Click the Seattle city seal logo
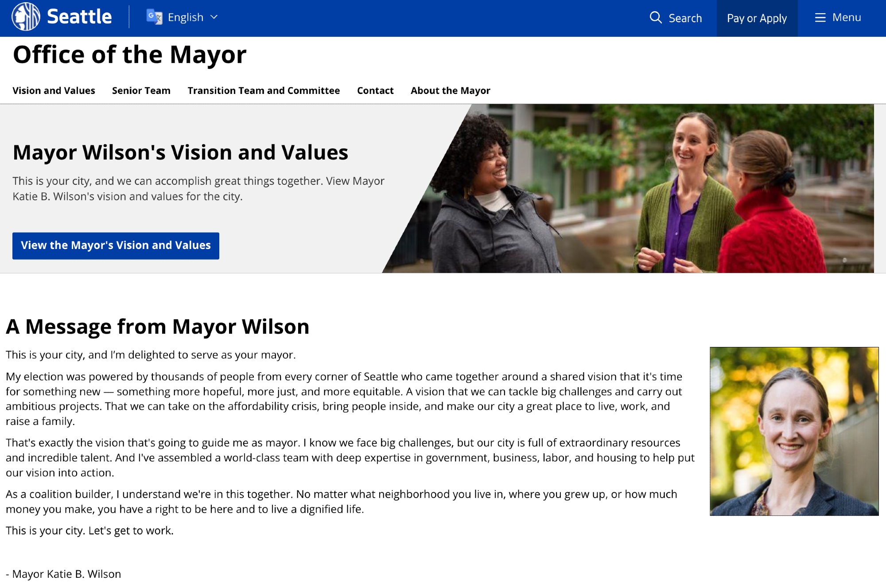The width and height of the screenshot is (886, 588). [x=26, y=17]
